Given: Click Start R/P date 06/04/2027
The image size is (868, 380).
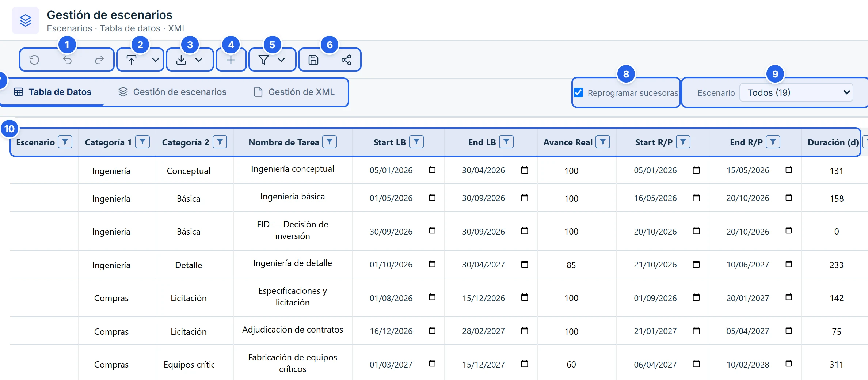Looking at the screenshot, I should (x=655, y=365).
